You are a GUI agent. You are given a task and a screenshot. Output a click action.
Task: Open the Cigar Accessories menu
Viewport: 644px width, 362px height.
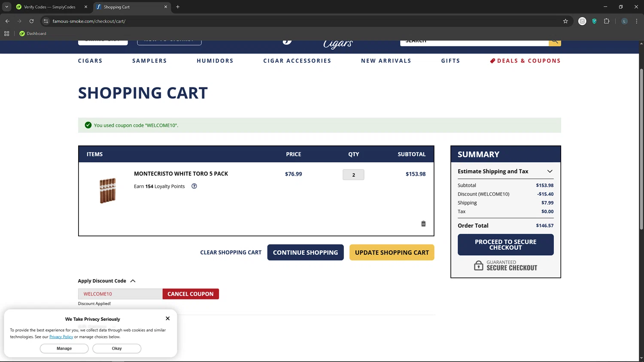coord(297,61)
